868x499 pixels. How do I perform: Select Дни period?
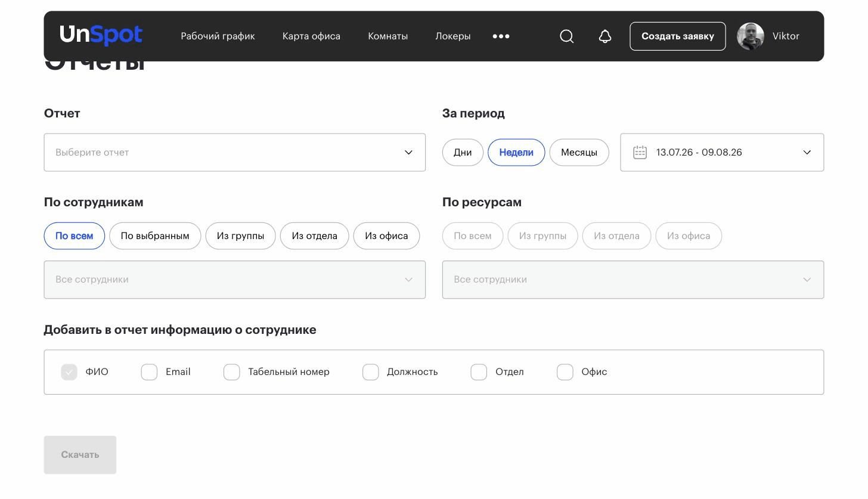[x=463, y=153]
